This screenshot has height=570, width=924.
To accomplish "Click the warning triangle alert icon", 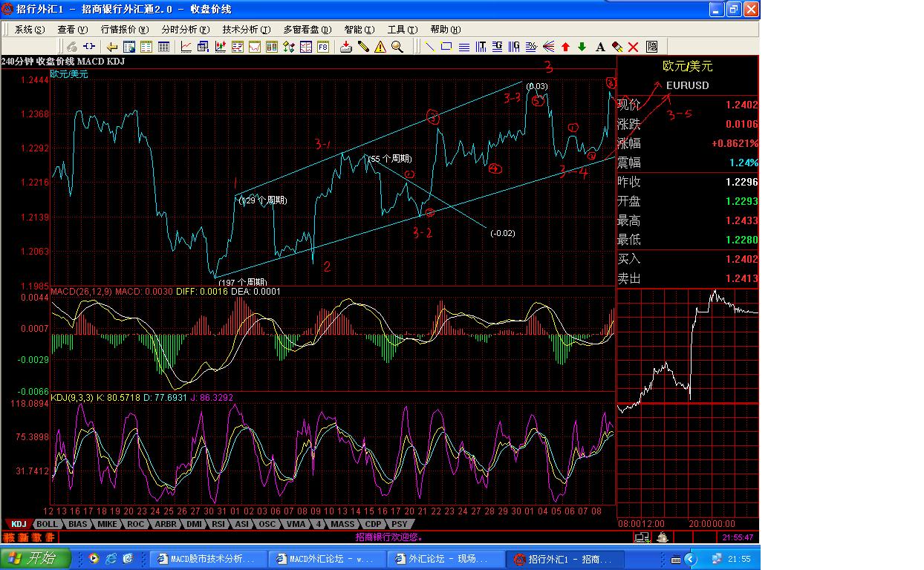I will pos(380,47).
